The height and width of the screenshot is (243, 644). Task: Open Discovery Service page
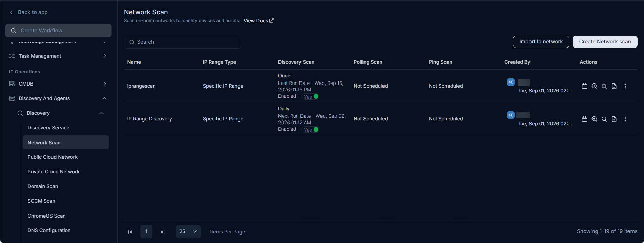coord(48,128)
